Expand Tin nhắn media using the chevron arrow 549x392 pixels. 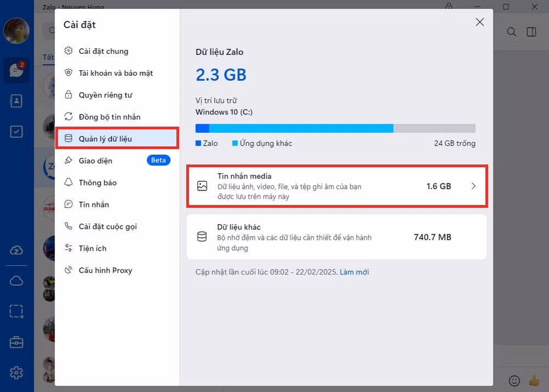click(473, 186)
